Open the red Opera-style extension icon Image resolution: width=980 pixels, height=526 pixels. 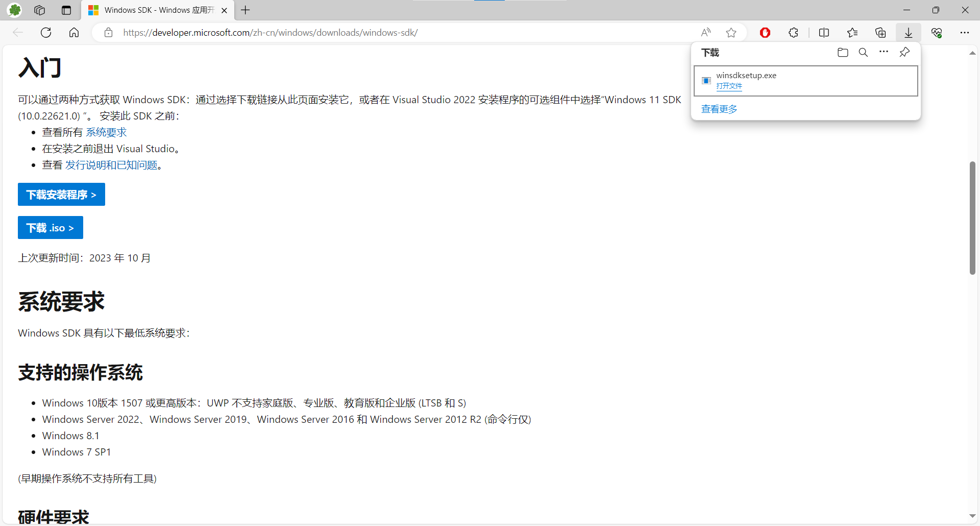[x=765, y=33]
